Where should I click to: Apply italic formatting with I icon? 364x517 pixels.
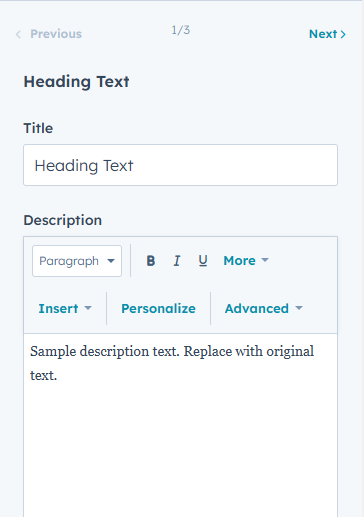(177, 261)
